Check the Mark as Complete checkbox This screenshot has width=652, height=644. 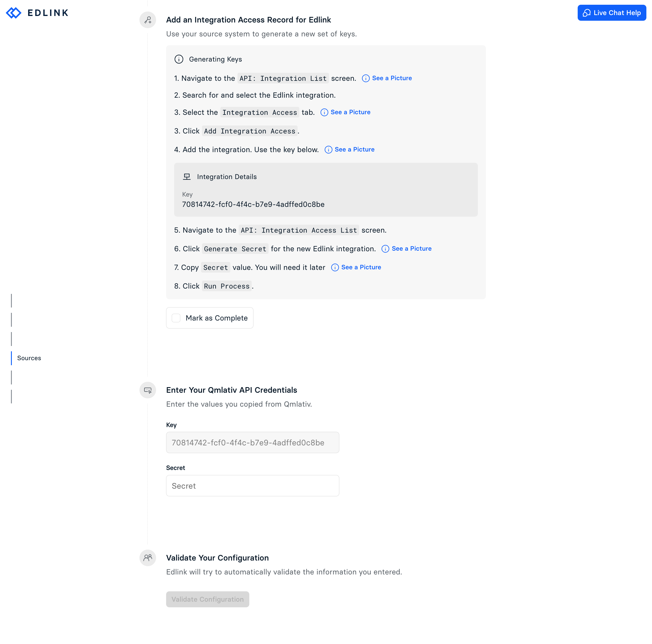click(x=176, y=318)
